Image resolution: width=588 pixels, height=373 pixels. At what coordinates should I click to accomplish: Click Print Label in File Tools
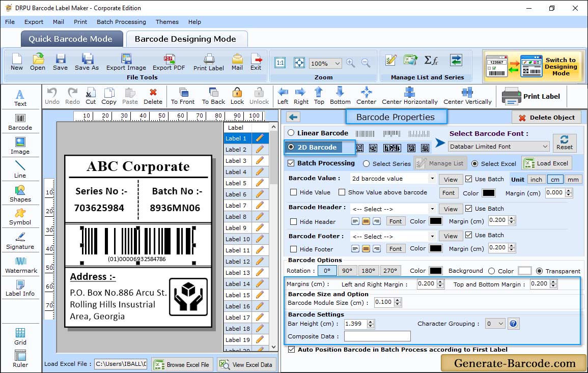(209, 62)
